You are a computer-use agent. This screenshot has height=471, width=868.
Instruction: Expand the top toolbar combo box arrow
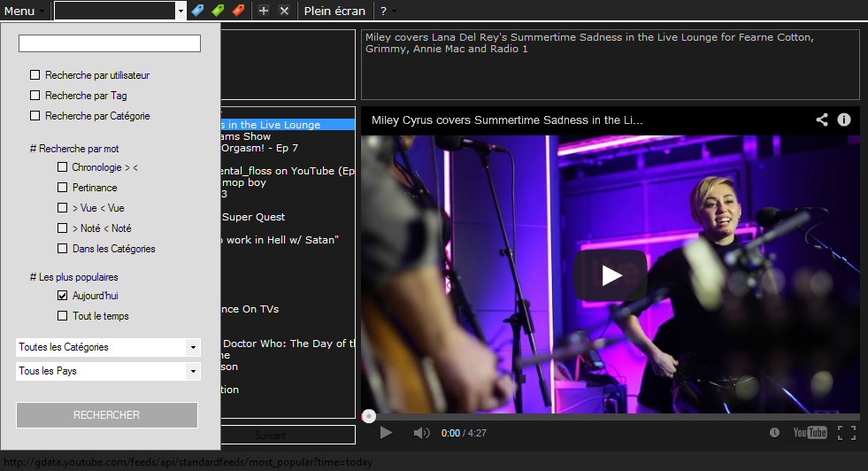point(181,11)
